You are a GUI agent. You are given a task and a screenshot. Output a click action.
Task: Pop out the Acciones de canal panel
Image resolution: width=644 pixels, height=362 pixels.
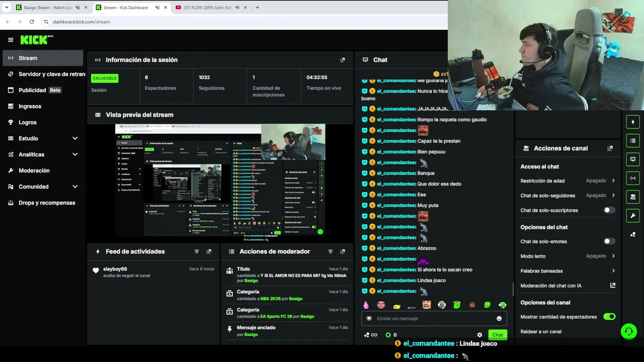point(610,148)
